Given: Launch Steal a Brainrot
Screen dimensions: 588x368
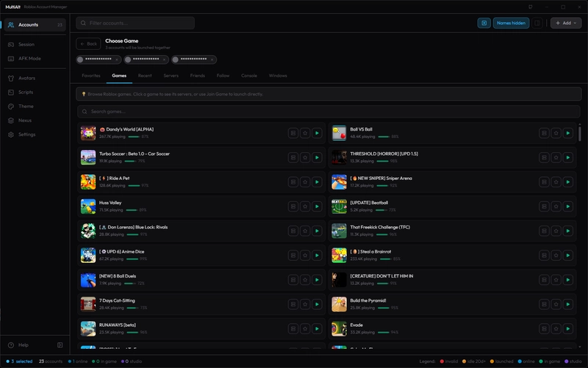Looking at the screenshot, I should (567, 255).
